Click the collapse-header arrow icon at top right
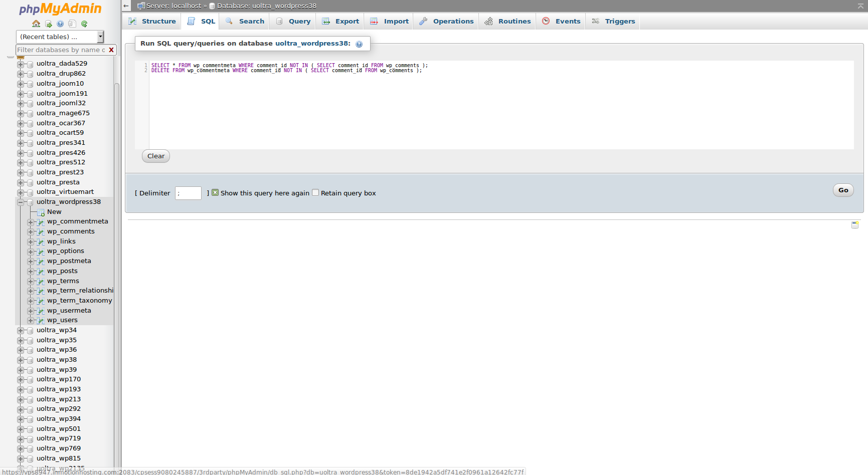This screenshot has width=868, height=475. pos(860,6)
